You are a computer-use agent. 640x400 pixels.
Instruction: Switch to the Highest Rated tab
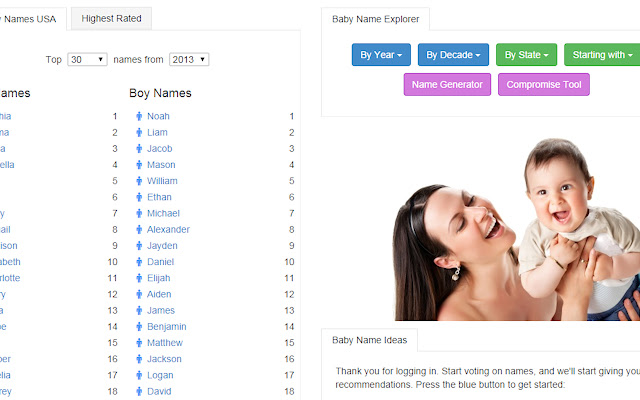point(111,18)
